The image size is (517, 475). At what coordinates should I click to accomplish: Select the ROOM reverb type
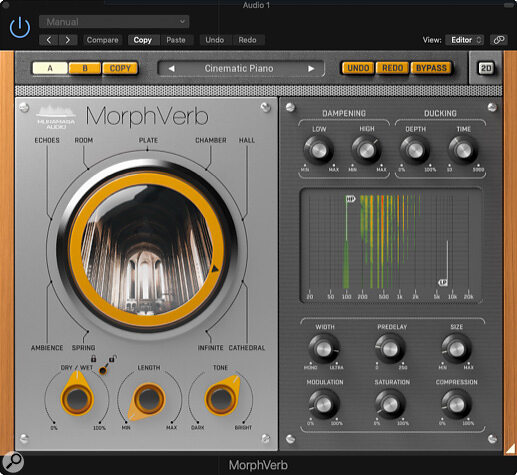point(84,140)
